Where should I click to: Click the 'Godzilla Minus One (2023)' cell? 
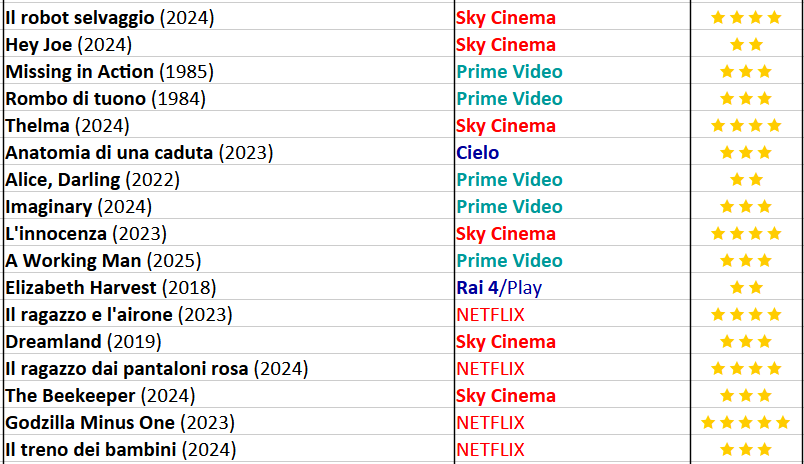click(229, 422)
